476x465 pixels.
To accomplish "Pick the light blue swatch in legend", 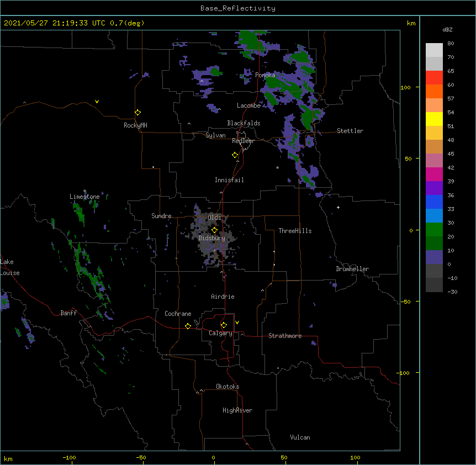I will click(x=434, y=216).
